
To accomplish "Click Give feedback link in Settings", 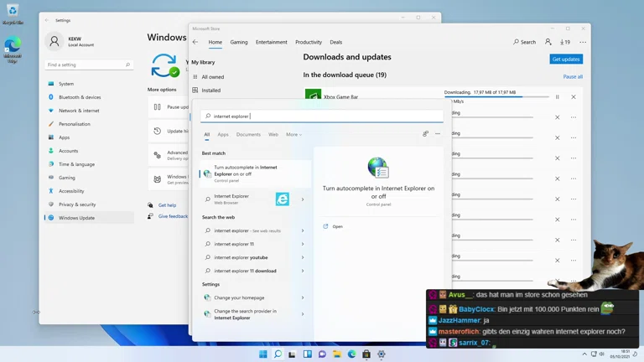I will (x=173, y=216).
